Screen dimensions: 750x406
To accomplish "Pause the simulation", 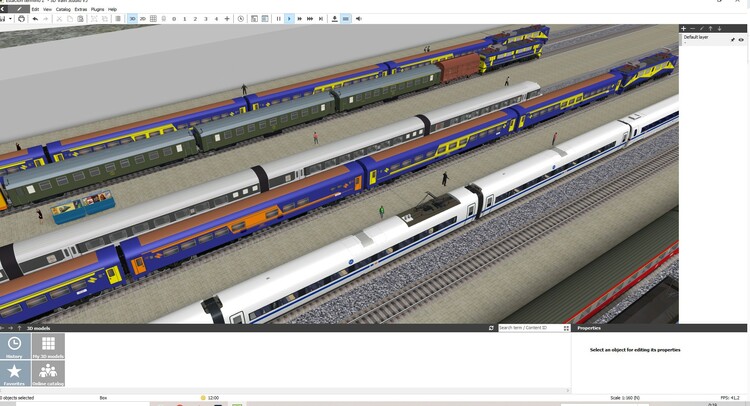I will [x=278, y=19].
